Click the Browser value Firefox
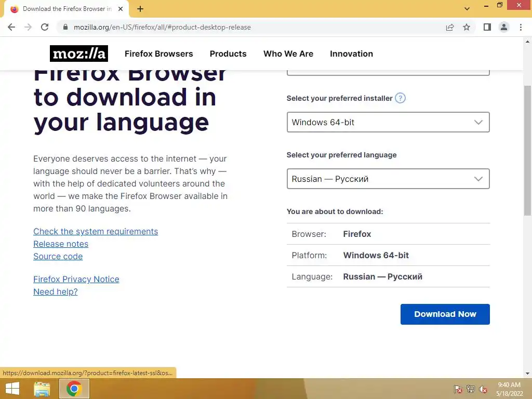The image size is (532, 399). tap(357, 234)
